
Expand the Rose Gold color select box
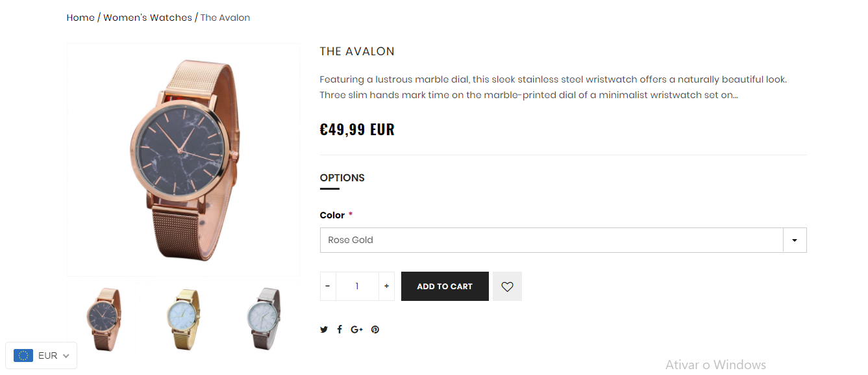[552, 240]
